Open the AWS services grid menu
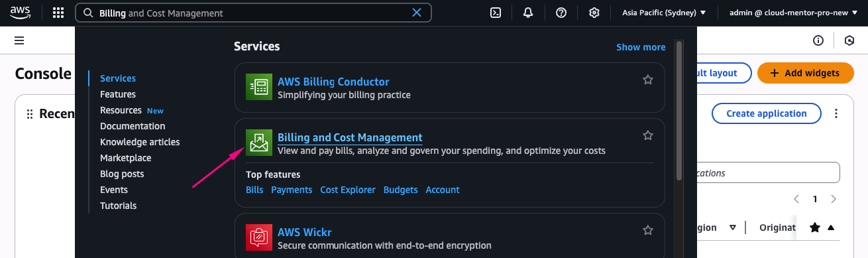The width and height of the screenshot is (868, 258). point(58,13)
